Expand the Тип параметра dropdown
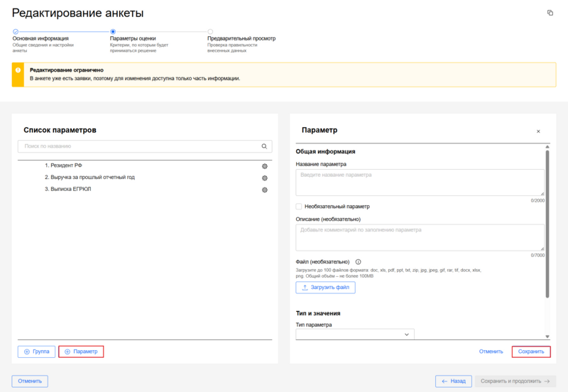 pos(354,334)
